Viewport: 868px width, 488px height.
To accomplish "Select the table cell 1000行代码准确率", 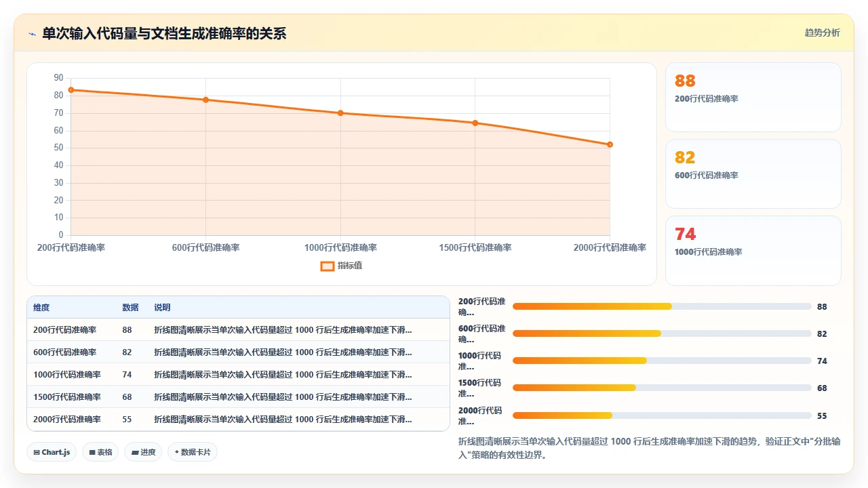I will [x=67, y=375].
